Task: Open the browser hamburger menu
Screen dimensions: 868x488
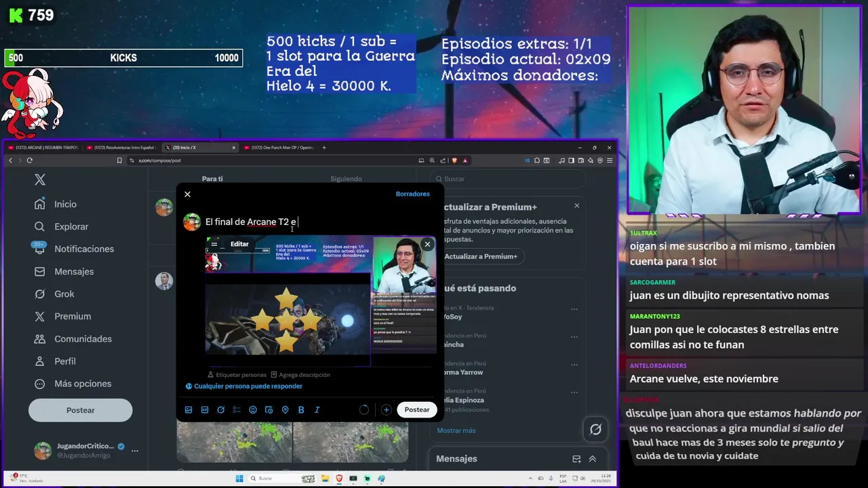Action: tap(610, 161)
